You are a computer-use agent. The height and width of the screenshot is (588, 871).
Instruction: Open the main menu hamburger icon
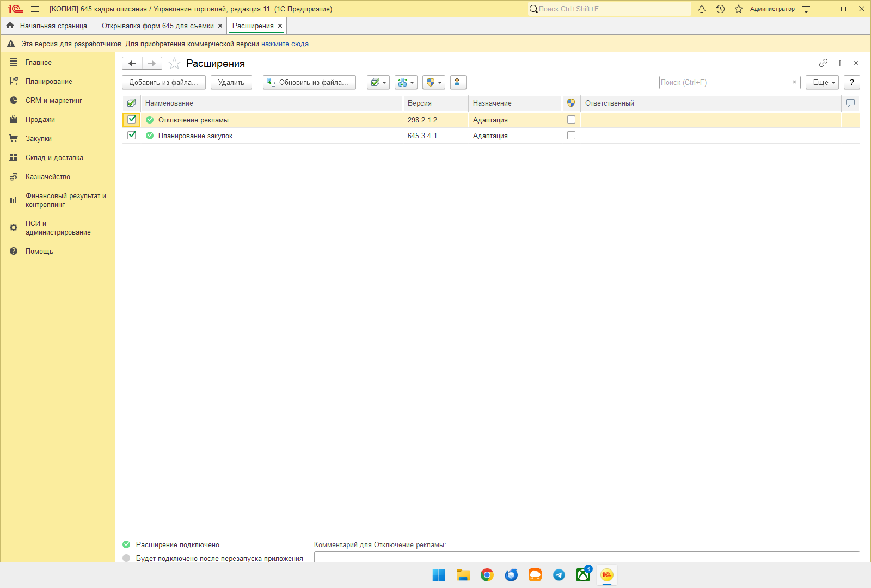coord(35,9)
